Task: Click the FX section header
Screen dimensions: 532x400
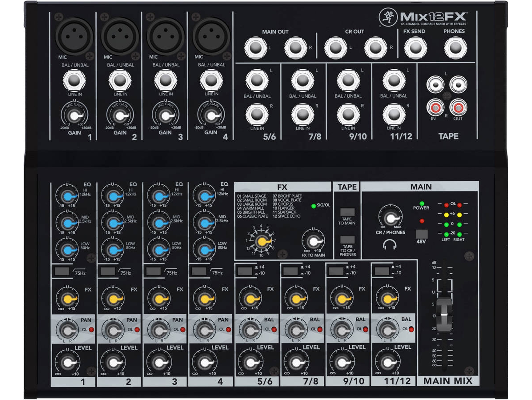Action: [282, 187]
